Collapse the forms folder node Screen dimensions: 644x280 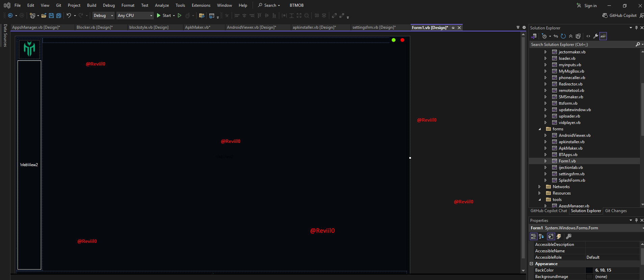pos(540,129)
